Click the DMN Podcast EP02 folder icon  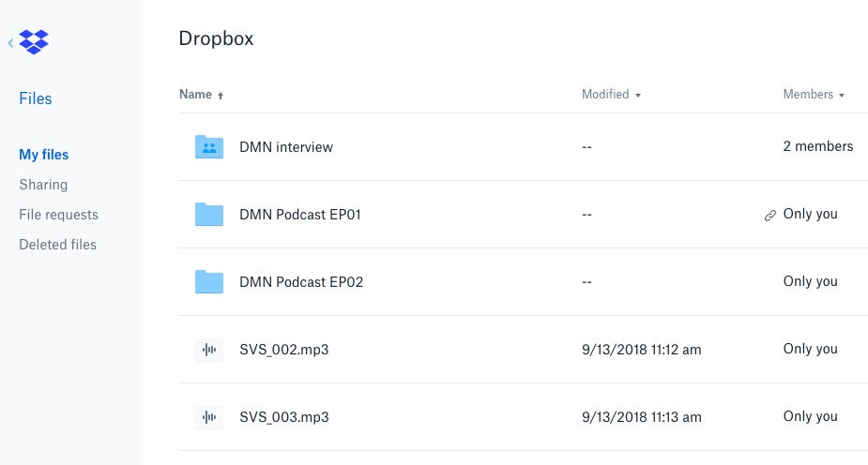(x=209, y=282)
